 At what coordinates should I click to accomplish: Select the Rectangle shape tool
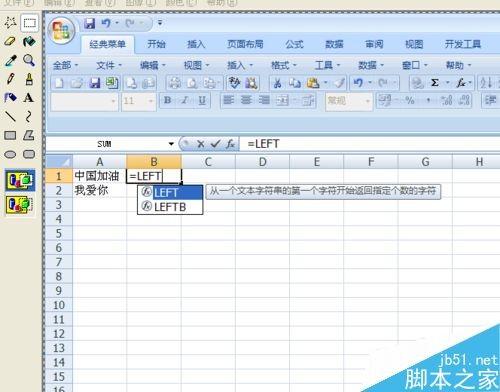pos(11,135)
